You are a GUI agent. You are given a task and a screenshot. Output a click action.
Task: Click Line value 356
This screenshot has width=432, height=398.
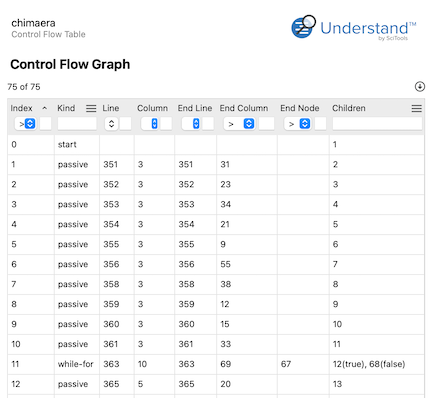tap(111, 264)
